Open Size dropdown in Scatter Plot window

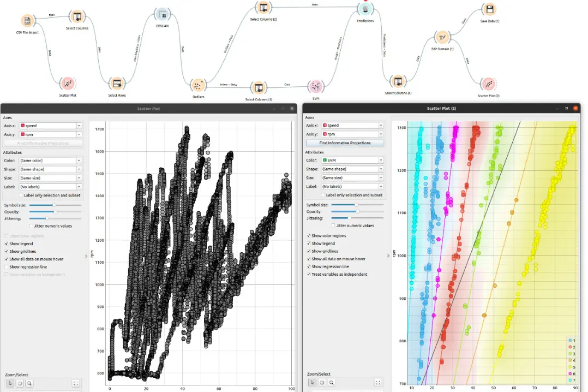[x=51, y=178]
